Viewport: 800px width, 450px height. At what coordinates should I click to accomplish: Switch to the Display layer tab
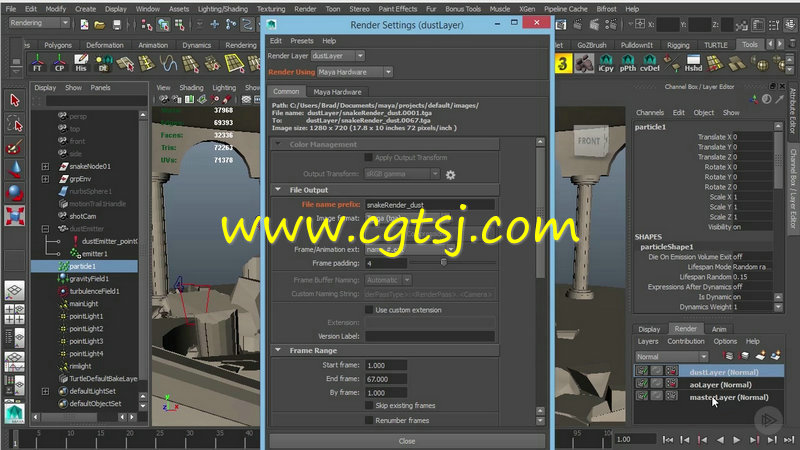point(649,329)
